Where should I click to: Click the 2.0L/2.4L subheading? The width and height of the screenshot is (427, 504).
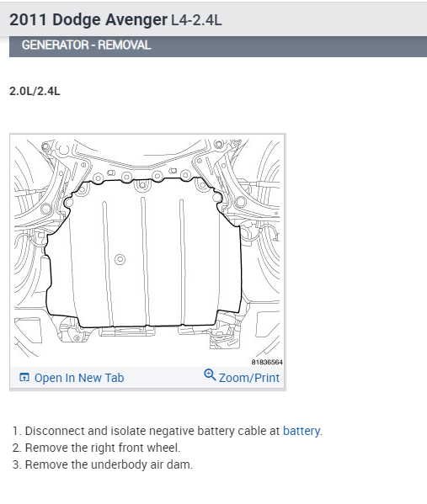tap(35, 91)
